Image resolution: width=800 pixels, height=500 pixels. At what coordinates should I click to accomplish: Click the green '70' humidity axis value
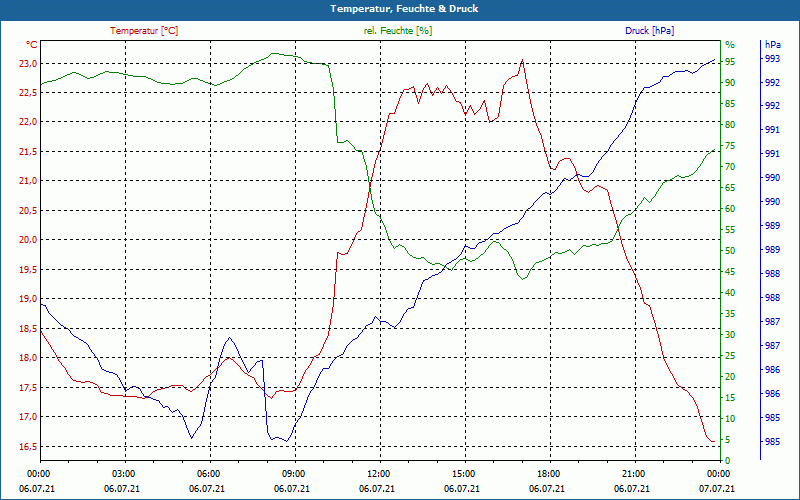730,167
